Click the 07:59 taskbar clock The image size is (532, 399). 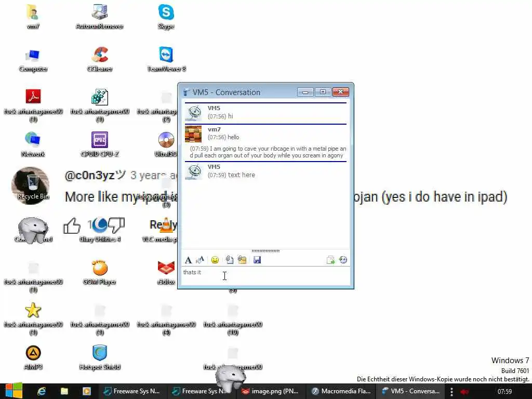pos(504,392)
